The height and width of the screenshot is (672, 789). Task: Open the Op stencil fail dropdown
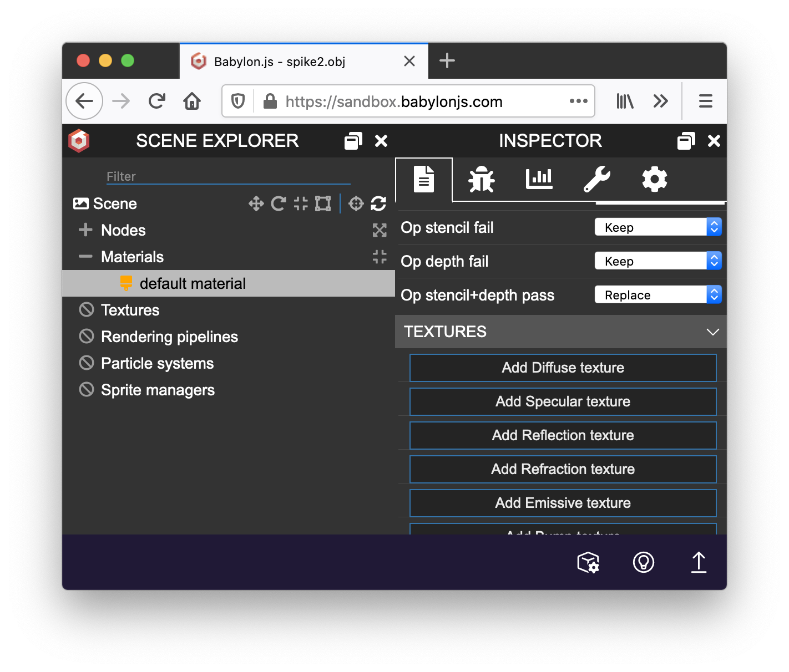[657, 227]
